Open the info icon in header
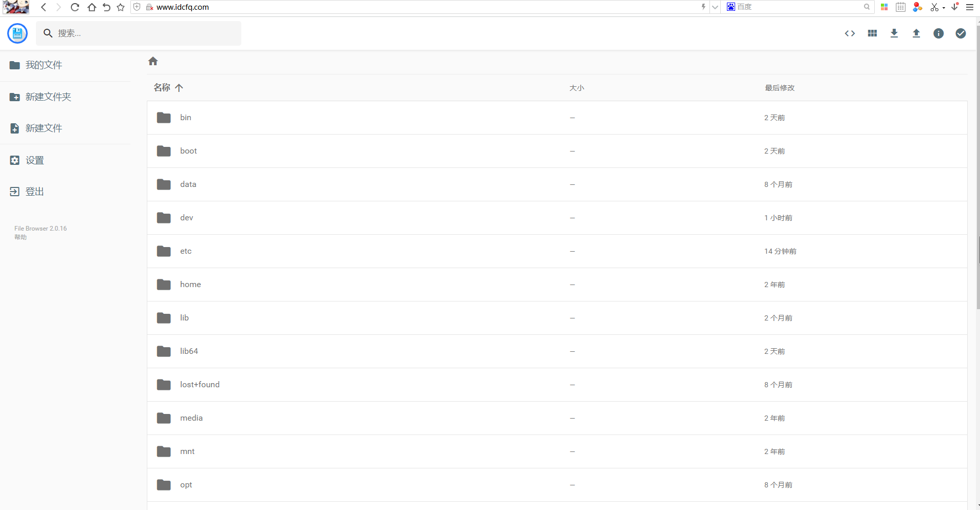 click(x=938, y=33)
